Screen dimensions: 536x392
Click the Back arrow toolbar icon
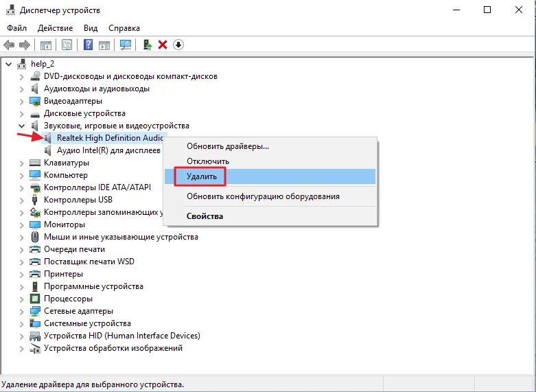click(x=9, y=45)
